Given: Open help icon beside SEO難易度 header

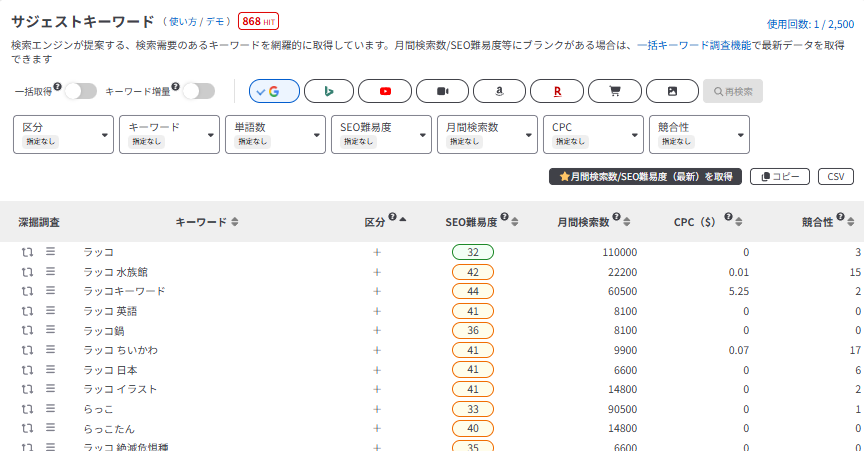Looking at the screenshot, I should [x=504, y=217].
